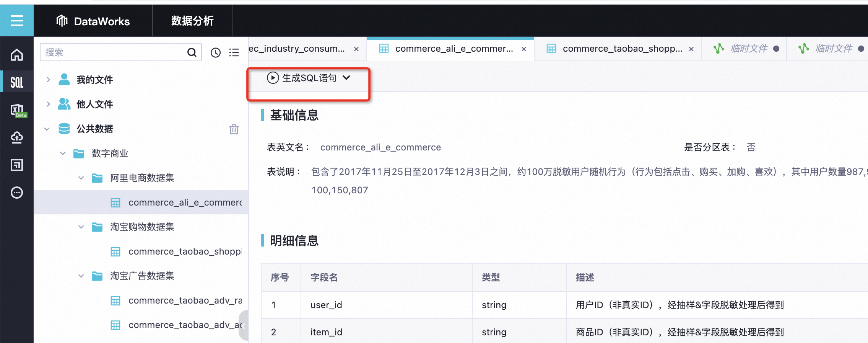This screenshot has width=868, height=343.
Task: Select the SQL query sidebar icon
Action: [x=17, y=82]
